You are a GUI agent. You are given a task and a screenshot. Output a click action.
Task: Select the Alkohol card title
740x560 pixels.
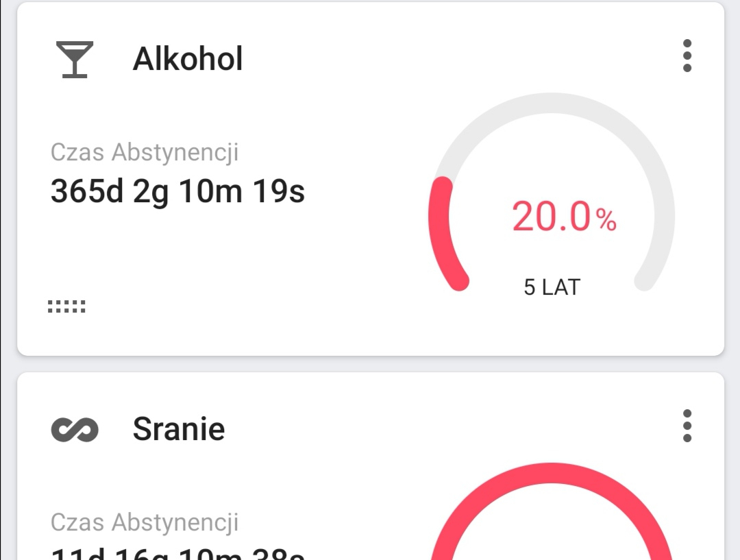188,59
